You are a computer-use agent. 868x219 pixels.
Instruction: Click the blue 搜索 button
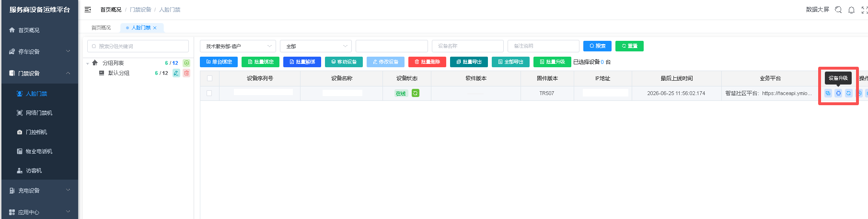pyautogui.click(x=597, y=46)
